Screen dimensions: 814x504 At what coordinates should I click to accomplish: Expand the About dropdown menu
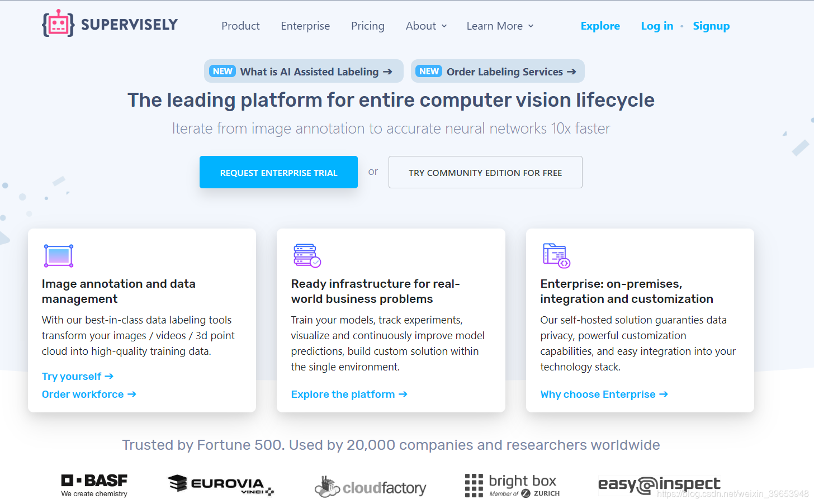pos(427,26)
